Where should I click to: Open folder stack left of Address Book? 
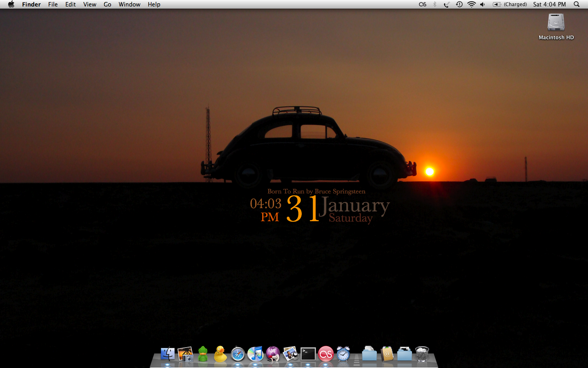369,354
